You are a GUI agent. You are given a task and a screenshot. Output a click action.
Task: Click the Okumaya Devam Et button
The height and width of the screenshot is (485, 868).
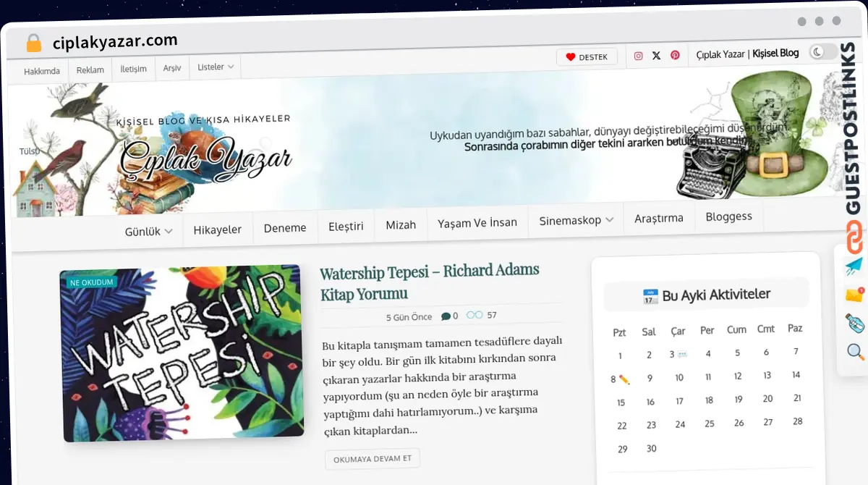pyautogui.click(x=373, y=459)
